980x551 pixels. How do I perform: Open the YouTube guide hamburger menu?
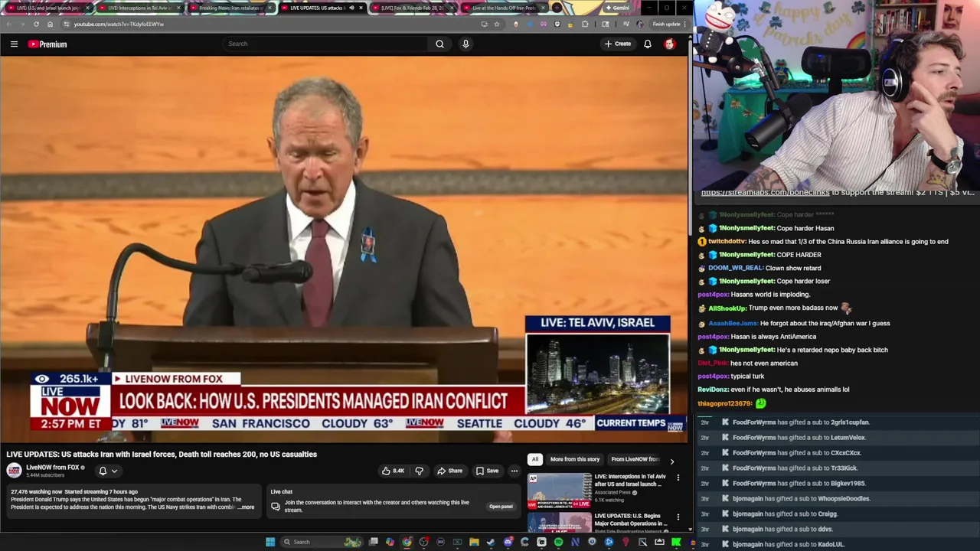[x=14, y=44]
